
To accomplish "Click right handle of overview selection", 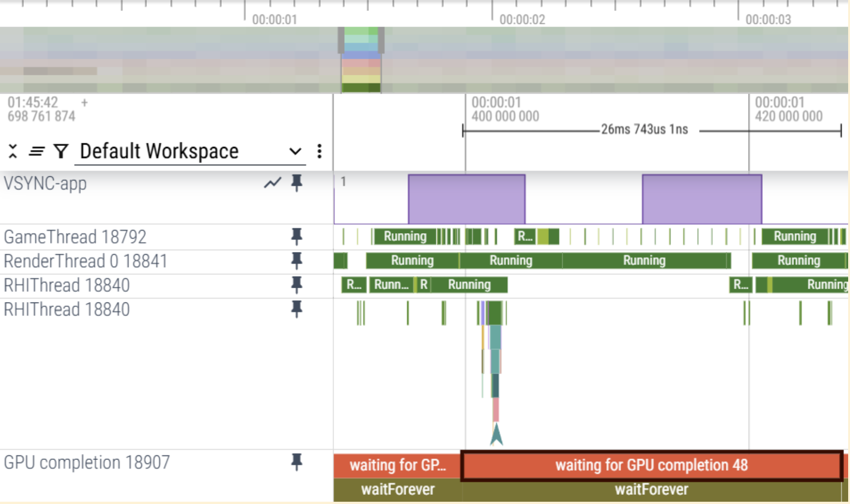I will click(381, 40).
